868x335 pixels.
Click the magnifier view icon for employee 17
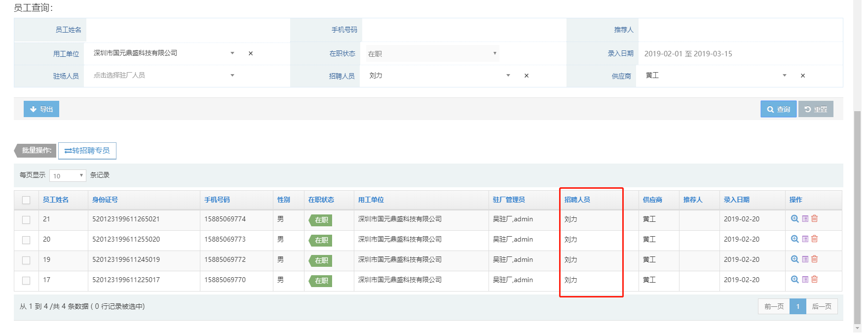tap(794, 280)
